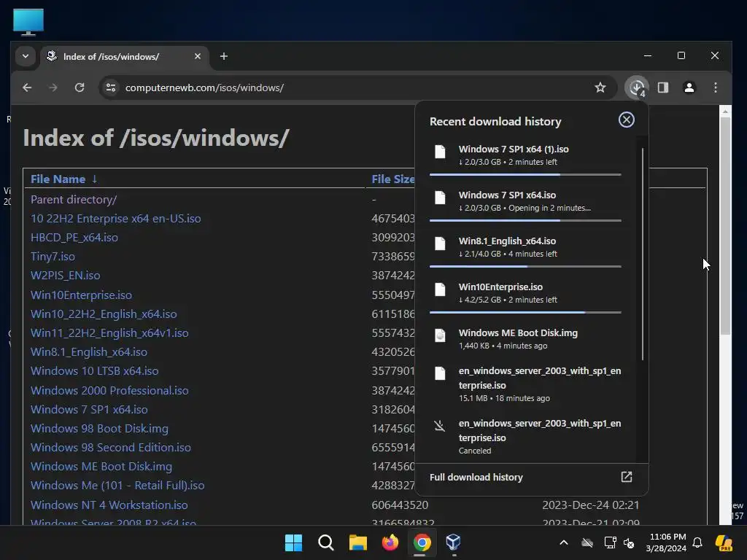Reload the page
Viewport: 747px width, 560px height.
80,87
